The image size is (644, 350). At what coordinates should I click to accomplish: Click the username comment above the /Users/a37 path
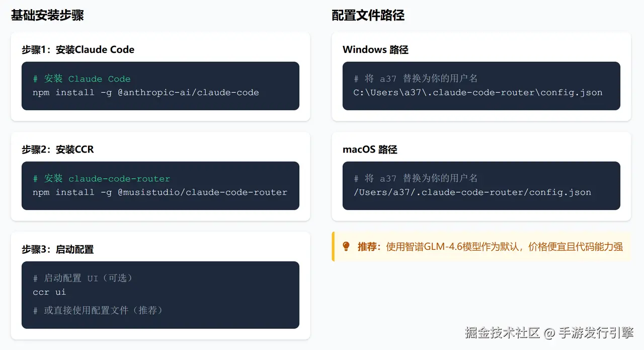click(416, 178)
